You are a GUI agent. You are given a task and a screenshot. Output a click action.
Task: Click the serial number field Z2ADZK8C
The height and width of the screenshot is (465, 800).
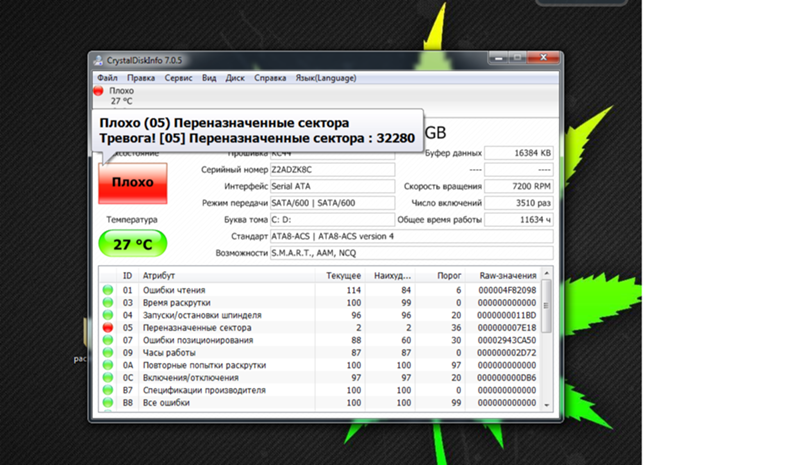[x=332, y=169]
